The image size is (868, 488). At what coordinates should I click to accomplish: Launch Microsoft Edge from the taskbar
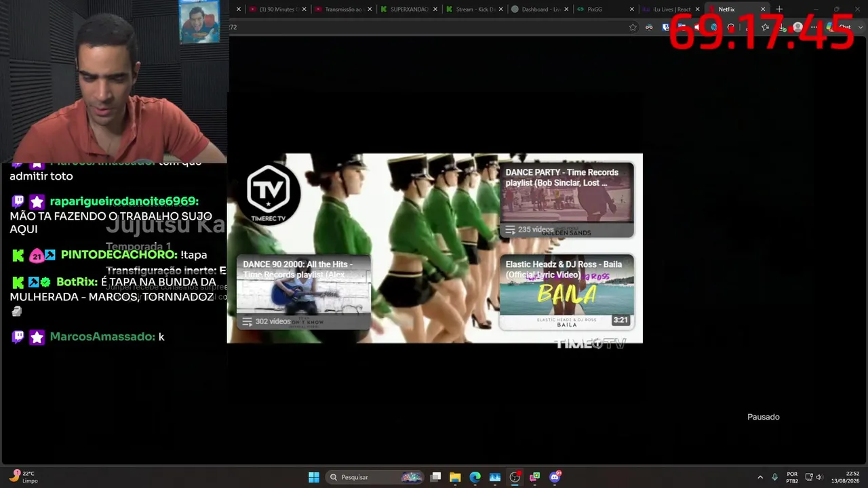[x=475, y=477]
